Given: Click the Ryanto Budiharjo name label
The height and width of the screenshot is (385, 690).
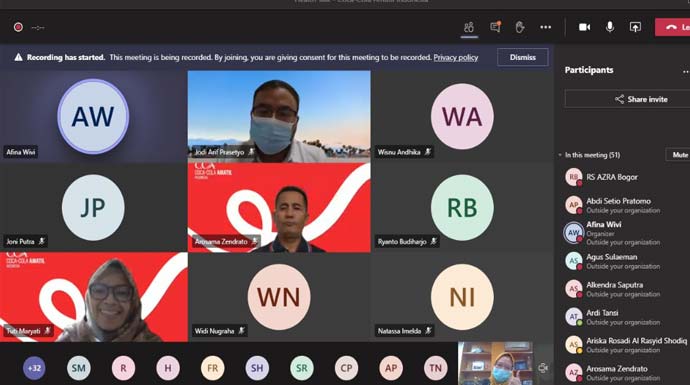Looking at the screenshot, I should pyautogui.click(x=402, y=242).
